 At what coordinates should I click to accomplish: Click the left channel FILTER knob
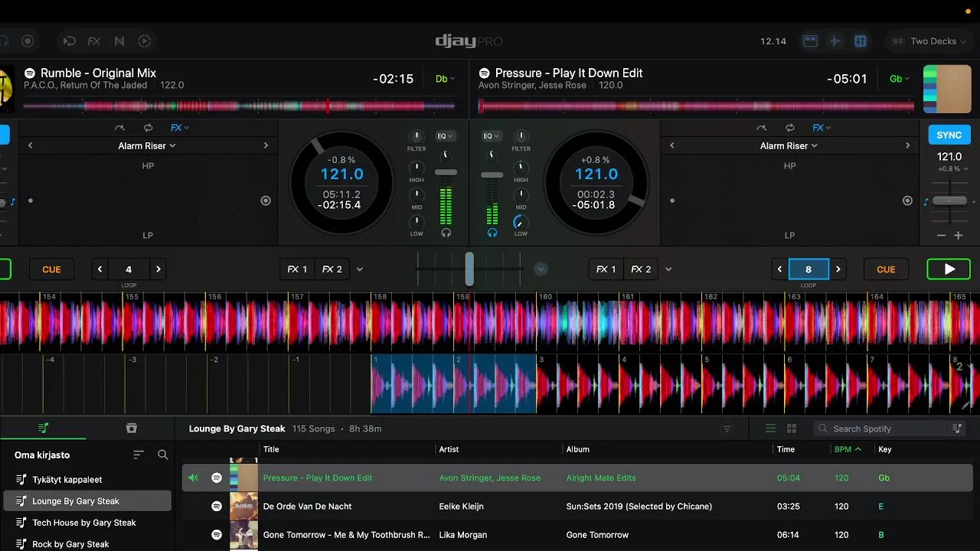[416, 137]
